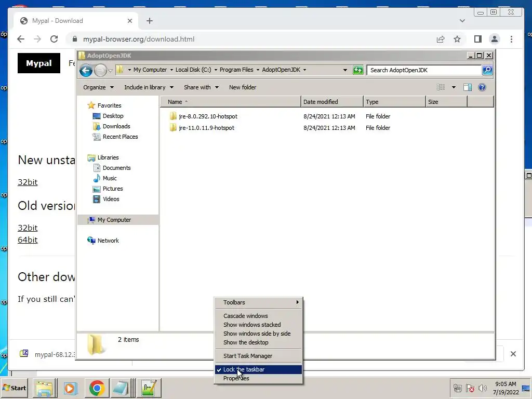Expand Chrome tab search chevron
Image resolution: width=532 pixels, height=399 pixels.
pyautogui.click(x=462, y=21)
